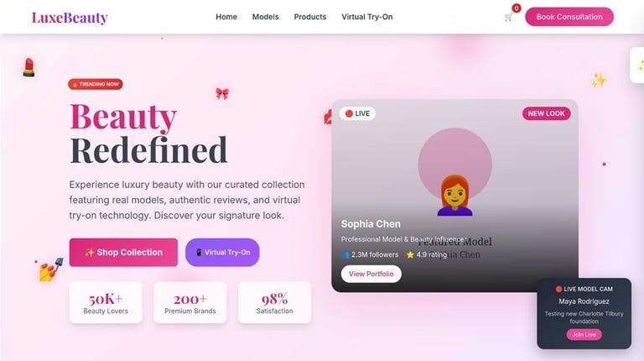Click the Shop Collection button
Screen dimensions: 644x361
click(123, 253)
